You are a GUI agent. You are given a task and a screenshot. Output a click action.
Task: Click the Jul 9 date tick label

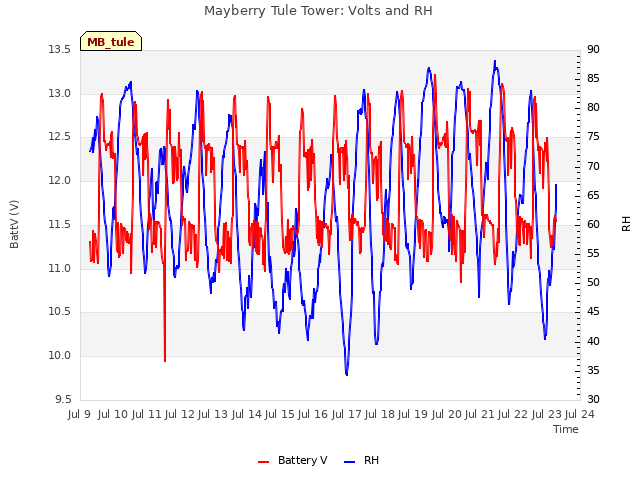79,414
